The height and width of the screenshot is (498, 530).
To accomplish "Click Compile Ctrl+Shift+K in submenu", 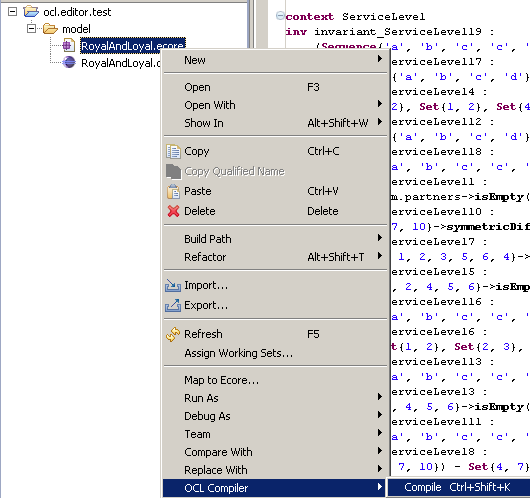I will click(x=459, y=487).
